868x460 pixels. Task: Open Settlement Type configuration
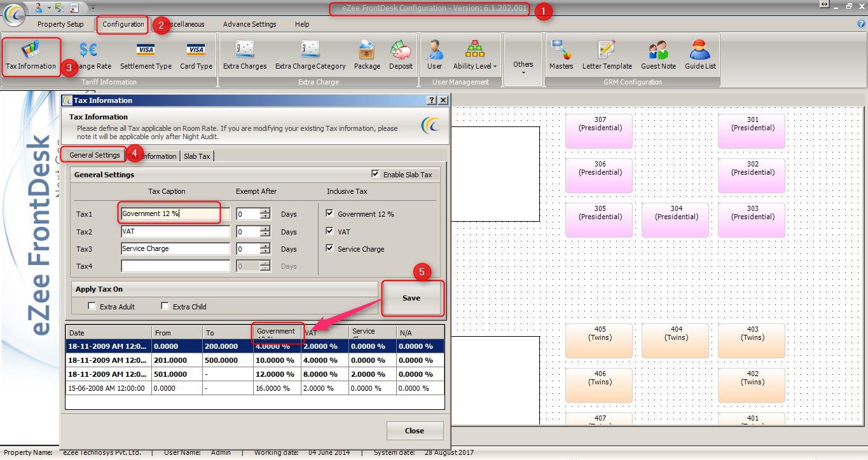146,57
